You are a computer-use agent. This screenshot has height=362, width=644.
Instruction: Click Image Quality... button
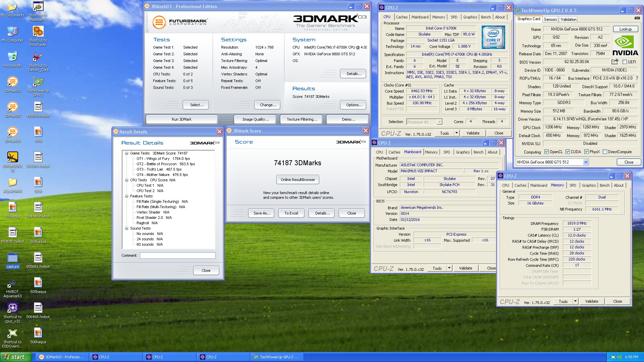pyautogui.click(x=256, y=119)
